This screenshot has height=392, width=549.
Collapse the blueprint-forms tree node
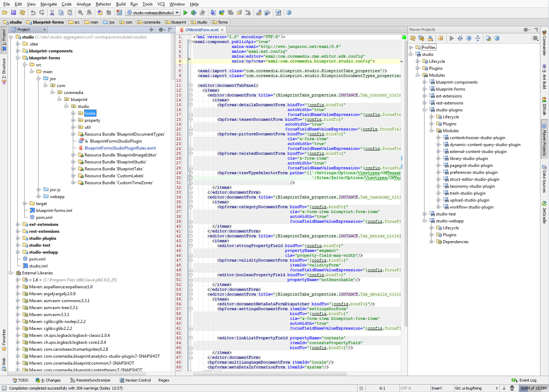click(18, 58)
